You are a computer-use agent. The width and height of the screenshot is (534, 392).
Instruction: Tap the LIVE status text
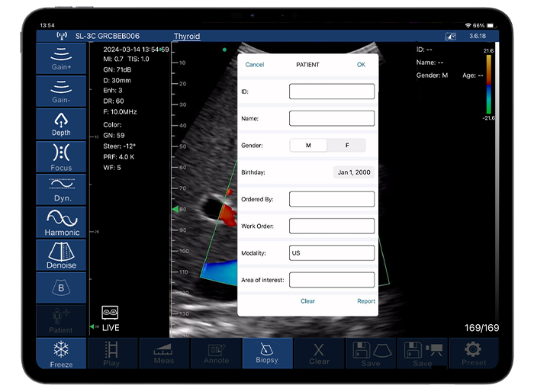(x=111, y=328)
